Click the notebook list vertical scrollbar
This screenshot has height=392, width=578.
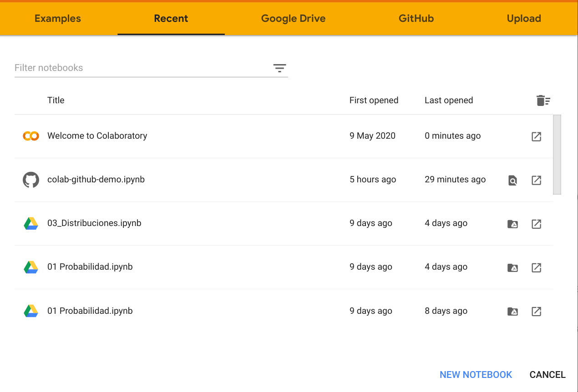coord(557,155)
